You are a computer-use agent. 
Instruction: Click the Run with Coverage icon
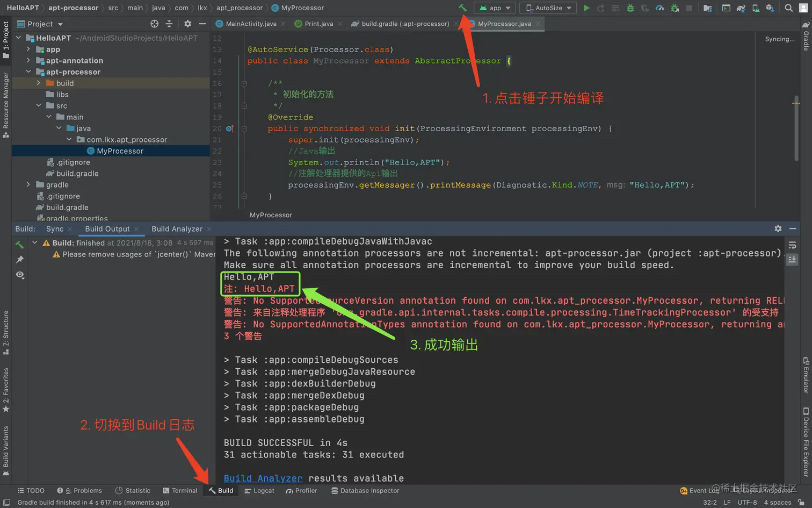pos(645,8)
